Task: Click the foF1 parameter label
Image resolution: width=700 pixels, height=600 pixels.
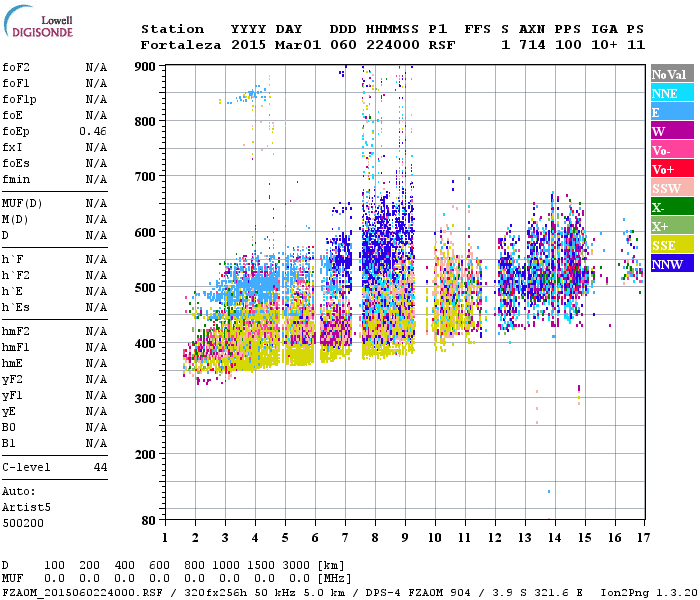Action: point(16,83)
